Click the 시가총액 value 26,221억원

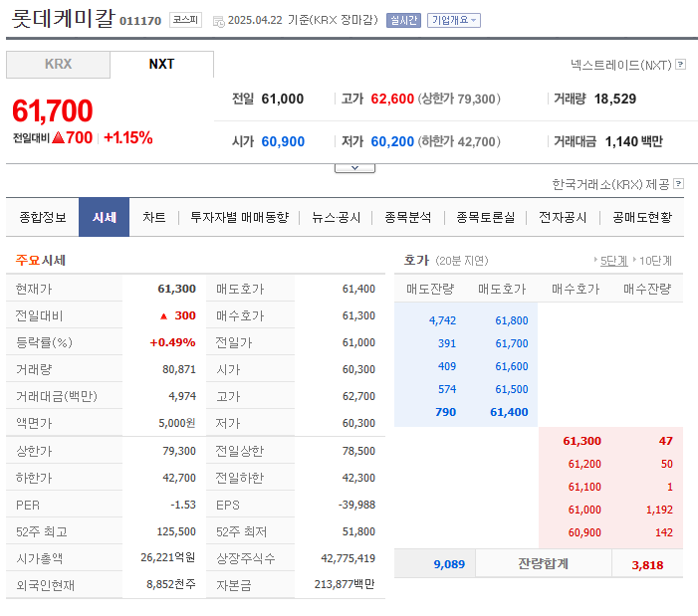pos(168,557)
